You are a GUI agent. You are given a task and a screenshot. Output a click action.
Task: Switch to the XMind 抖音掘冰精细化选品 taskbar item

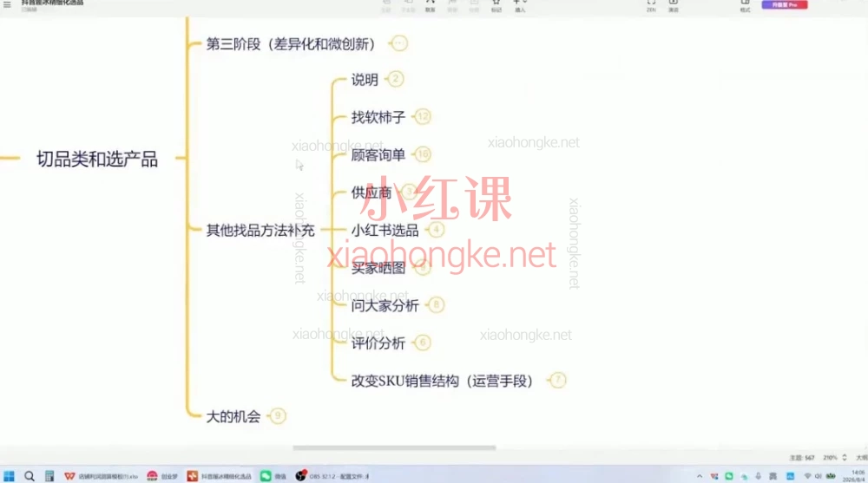[220, 476]
